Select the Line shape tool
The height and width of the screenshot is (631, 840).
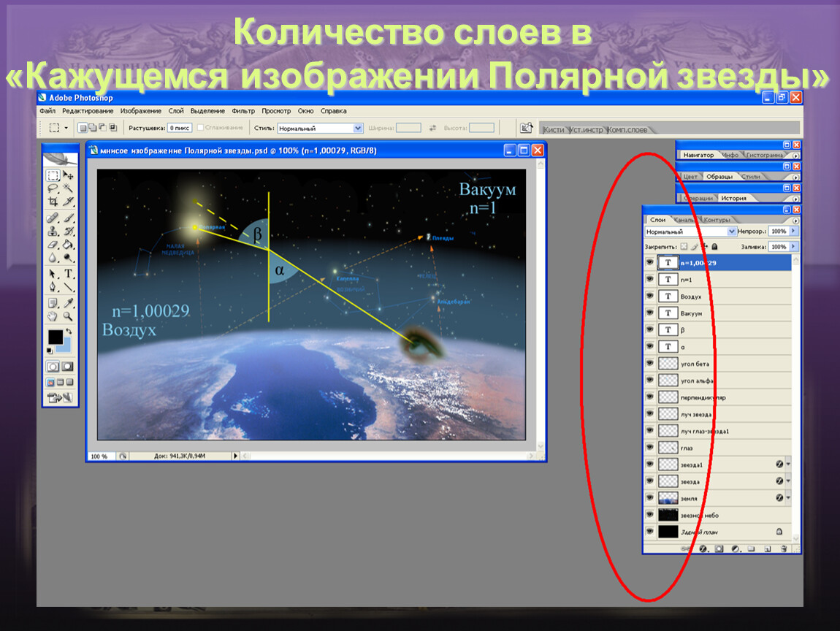68,287
